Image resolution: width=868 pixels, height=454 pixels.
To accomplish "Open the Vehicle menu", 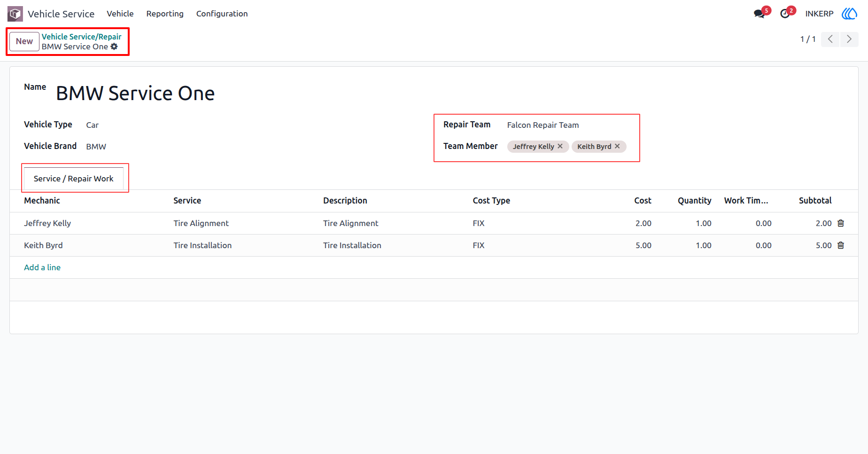I will (120, 14).
